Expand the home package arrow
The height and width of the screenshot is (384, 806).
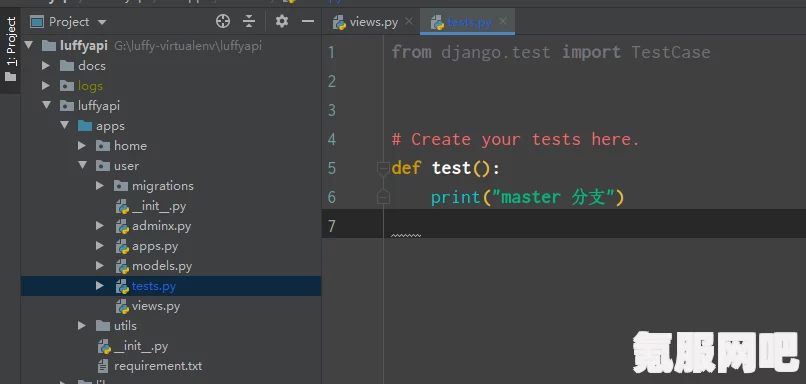tap(82, 145)
